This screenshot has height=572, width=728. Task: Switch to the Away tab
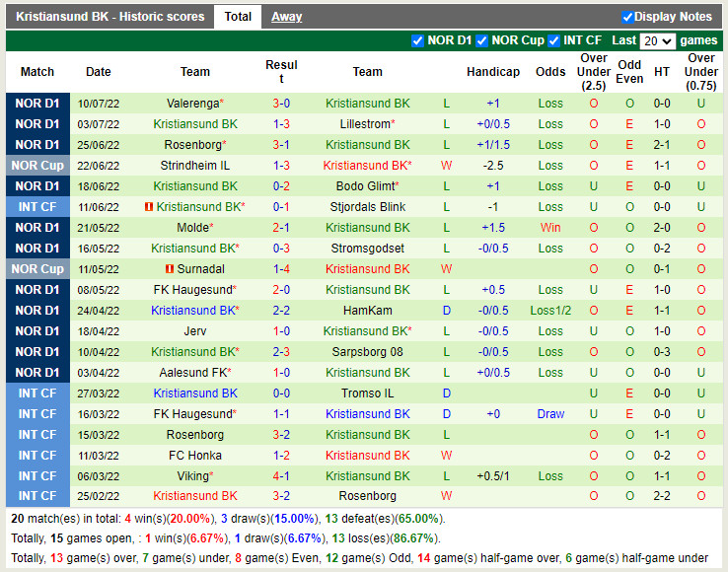click(x=286, y=17)
